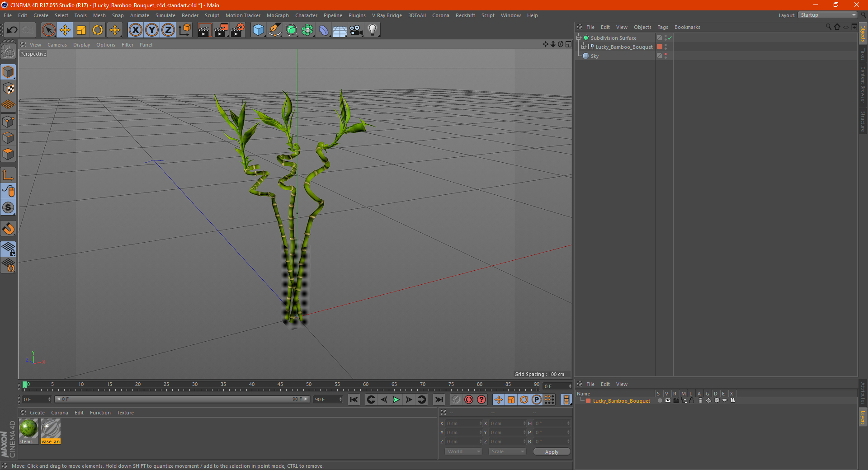
Task: Toggle Subdivision Surface green enable checkmark
Action: point(670,38)
